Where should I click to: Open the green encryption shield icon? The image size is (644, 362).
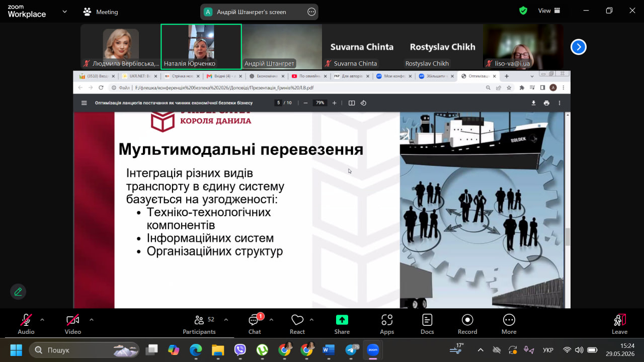pos(523,11)
